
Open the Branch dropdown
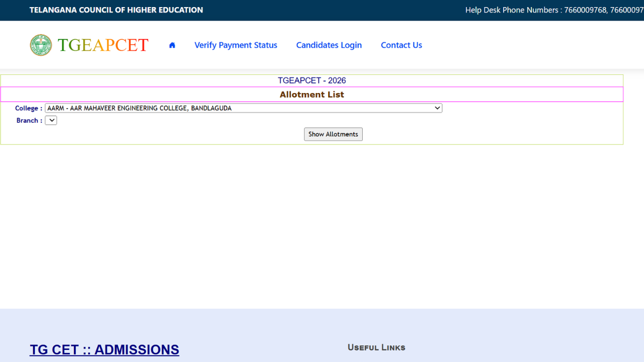click(x=51, y=120)
